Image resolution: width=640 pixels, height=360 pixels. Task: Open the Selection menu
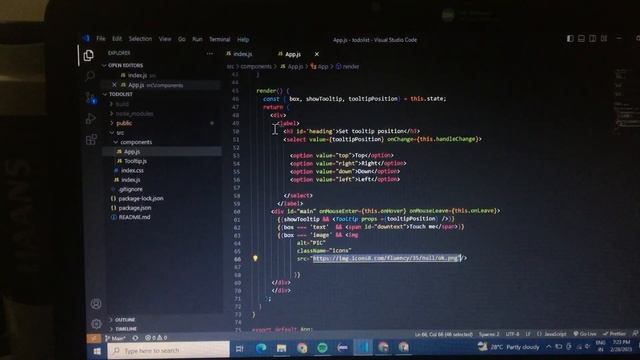tap(140, 39)
